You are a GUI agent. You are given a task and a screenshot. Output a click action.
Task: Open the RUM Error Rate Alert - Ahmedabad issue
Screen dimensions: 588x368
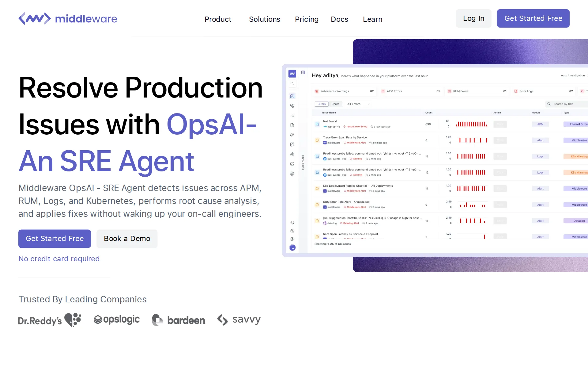tap(450, 205)
